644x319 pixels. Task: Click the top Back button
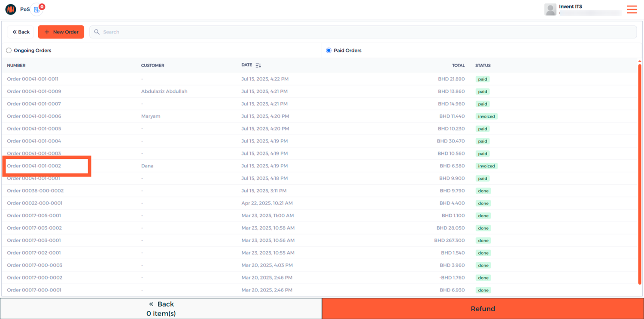point(21,32)
